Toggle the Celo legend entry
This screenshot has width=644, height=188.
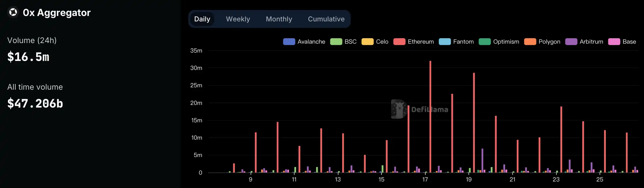375,42
